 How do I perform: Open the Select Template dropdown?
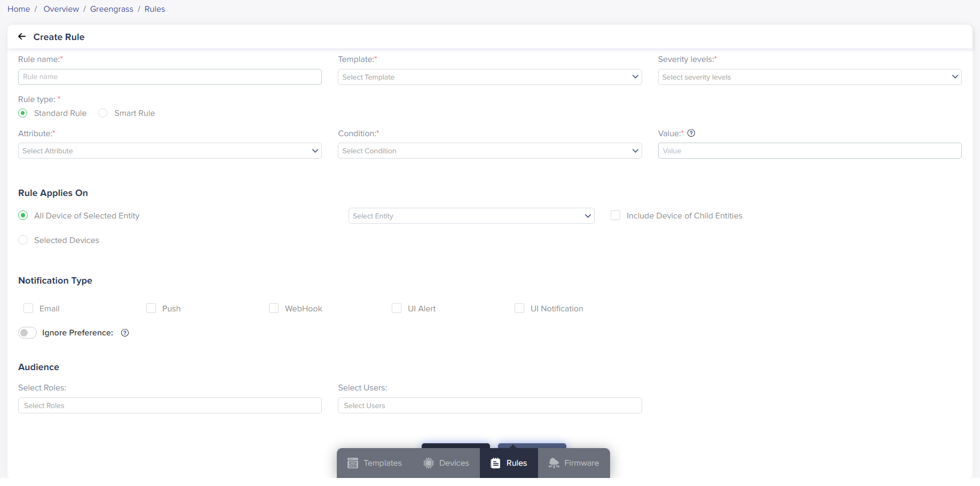coord(489,77)
